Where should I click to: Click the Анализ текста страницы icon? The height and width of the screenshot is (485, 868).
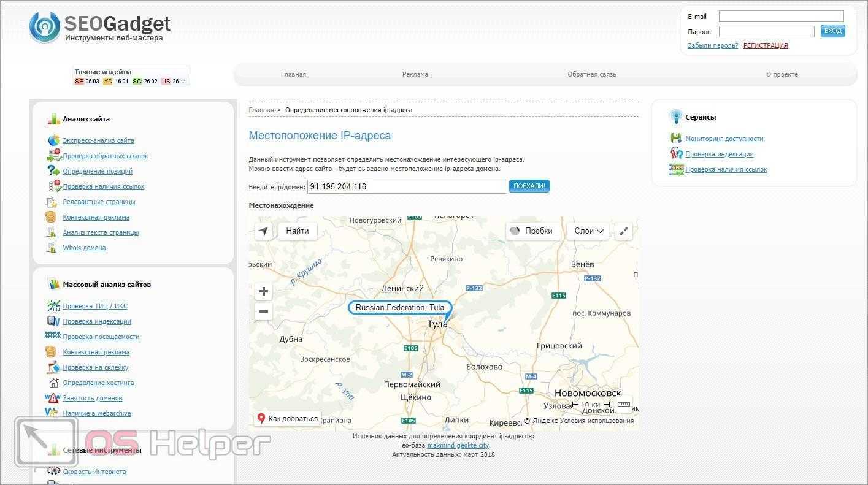pyautogui.click(x=51, y=232)
